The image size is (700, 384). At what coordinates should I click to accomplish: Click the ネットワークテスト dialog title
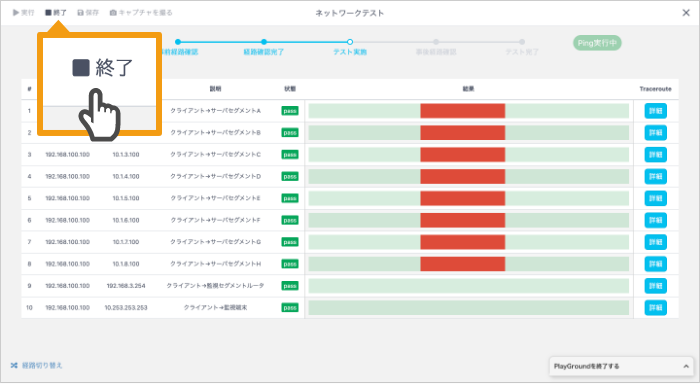click(x=350, y=13)
